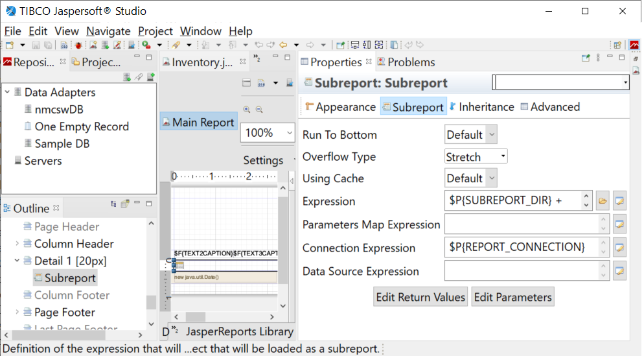Click the Edit Parameters button
This screenshot has width=644, height=356.
pos(513,297)
